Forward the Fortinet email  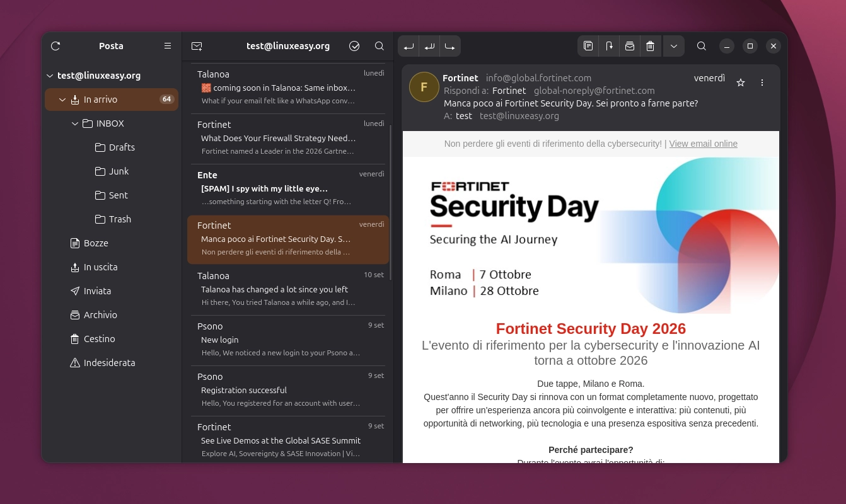coord(450,46)
